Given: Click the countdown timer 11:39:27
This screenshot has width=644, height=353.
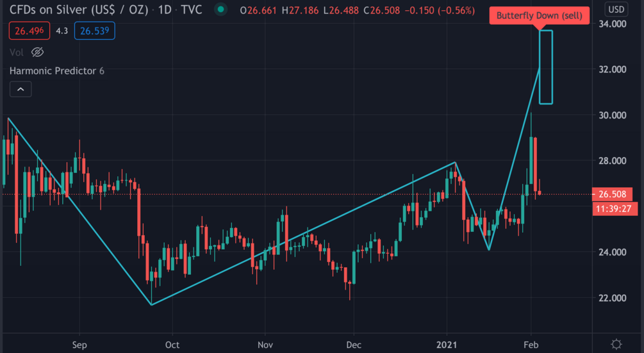Looking at the screenshot, I should 613,208.
